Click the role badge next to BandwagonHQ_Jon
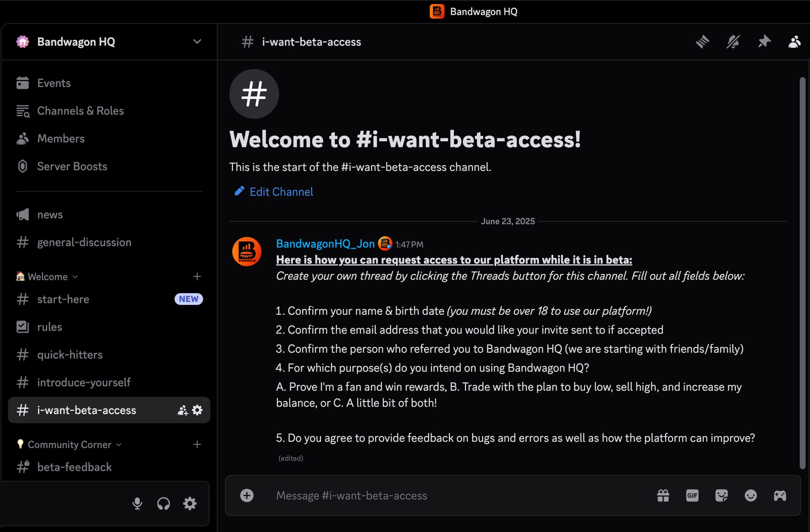 (x=385, y=243)
